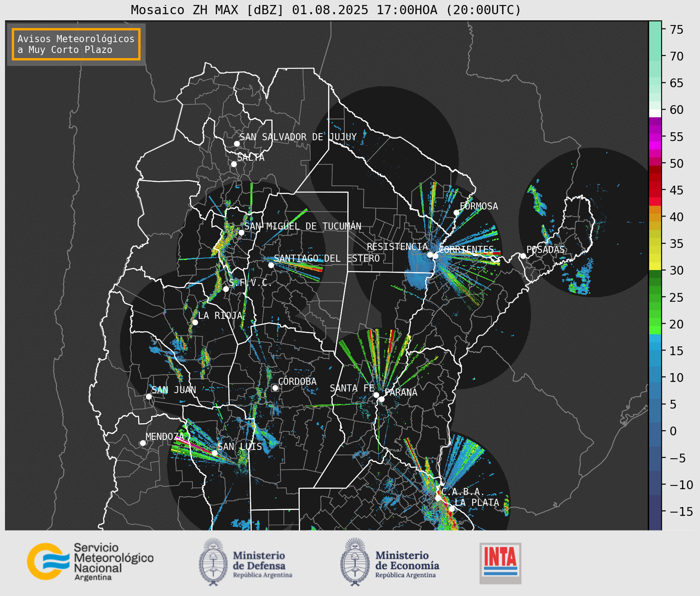Click the Resistencia marker dot

[430, 255]
